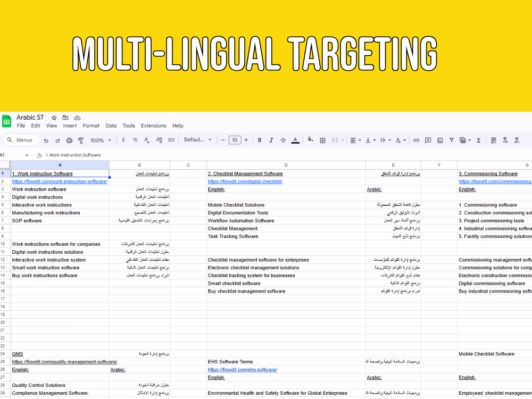Open the fill color picker
Viewport: 532px width, 399px height.
(310, 140)
